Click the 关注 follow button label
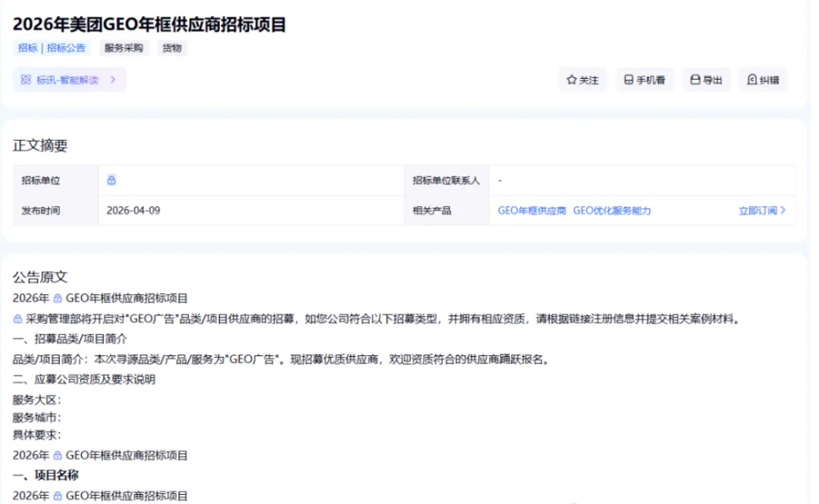Viewport: 819px width, 504px height. [x=588, y=80]
